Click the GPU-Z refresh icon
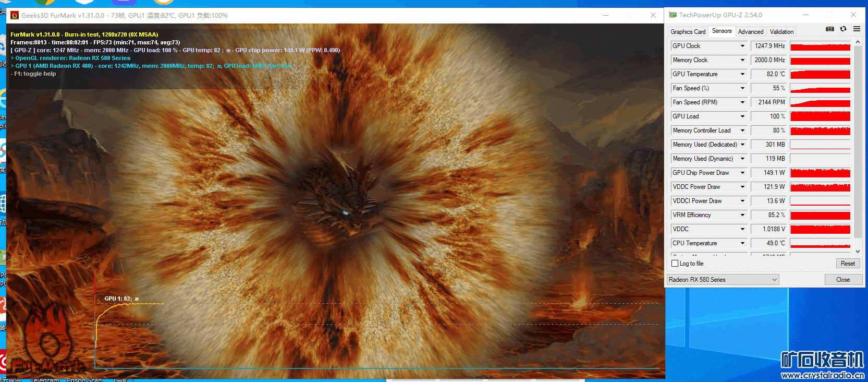This screenshot has width=868, height=382. (843, 29)
